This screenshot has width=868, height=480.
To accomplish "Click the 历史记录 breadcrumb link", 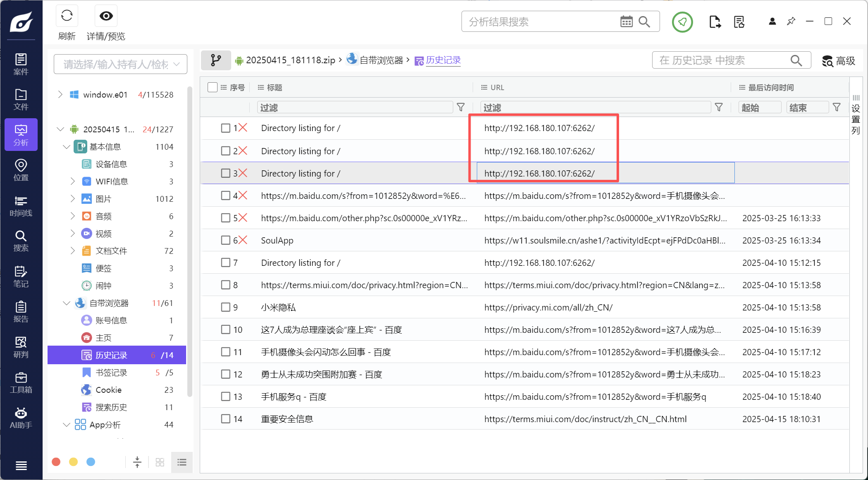I will (443, 60).
